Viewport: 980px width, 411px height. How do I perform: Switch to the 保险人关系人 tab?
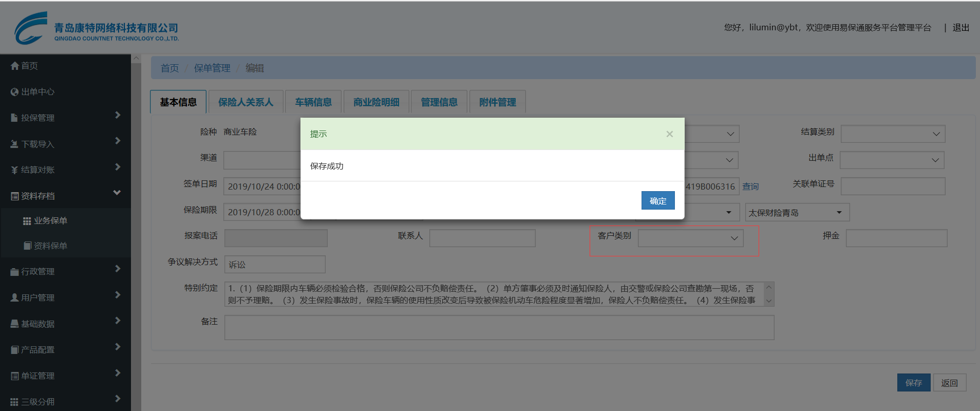246,102
